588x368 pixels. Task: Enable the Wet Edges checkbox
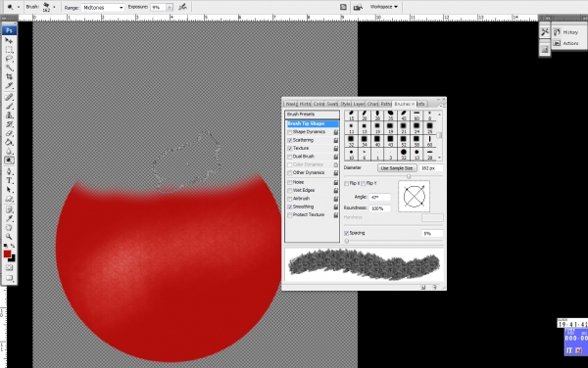pos(289,191)
